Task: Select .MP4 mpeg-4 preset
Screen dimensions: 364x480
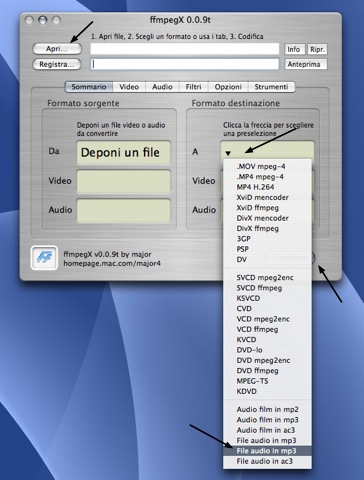Action: pos(267,177)
